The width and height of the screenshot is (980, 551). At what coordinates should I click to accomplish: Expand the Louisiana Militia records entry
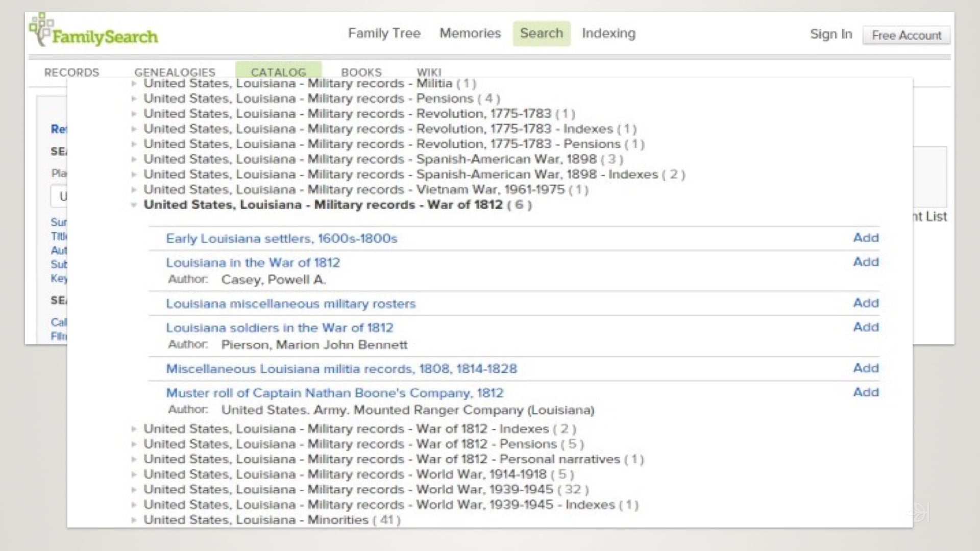click(133, 83)
